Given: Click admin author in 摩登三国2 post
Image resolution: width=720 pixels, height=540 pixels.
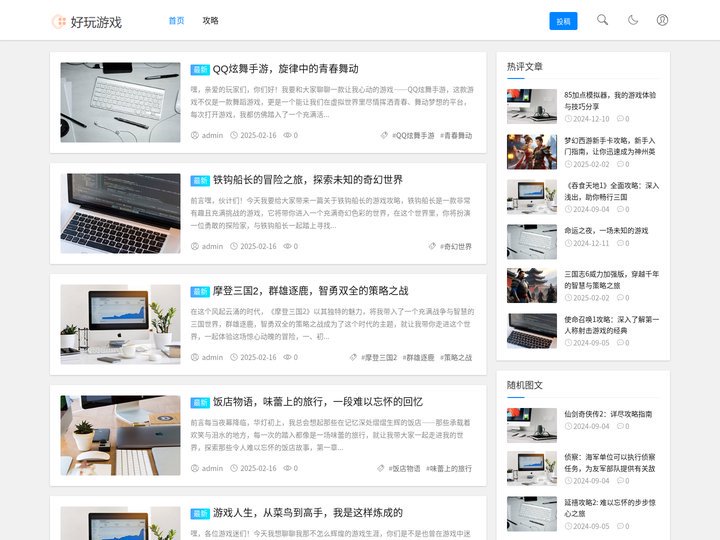Looking at the screenshot, I should (212, 357).
